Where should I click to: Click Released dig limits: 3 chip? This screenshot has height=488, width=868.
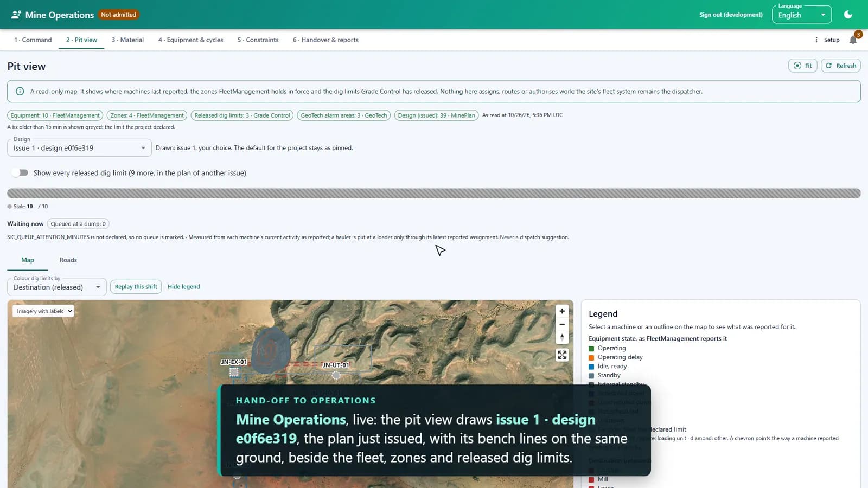click(242, 115)
